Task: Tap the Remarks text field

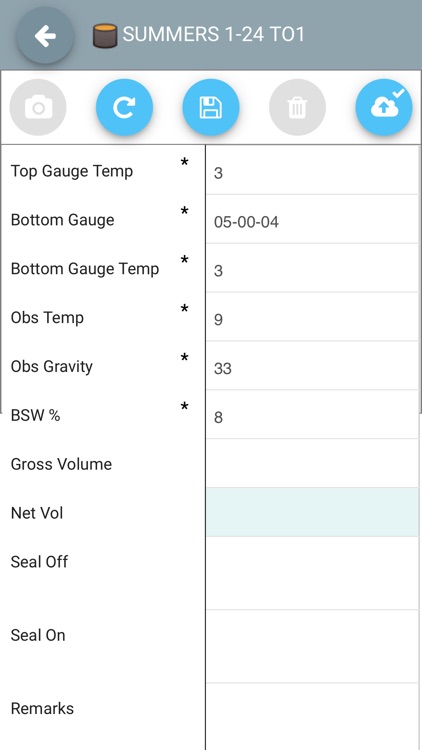Action: (x=312, y=717)
